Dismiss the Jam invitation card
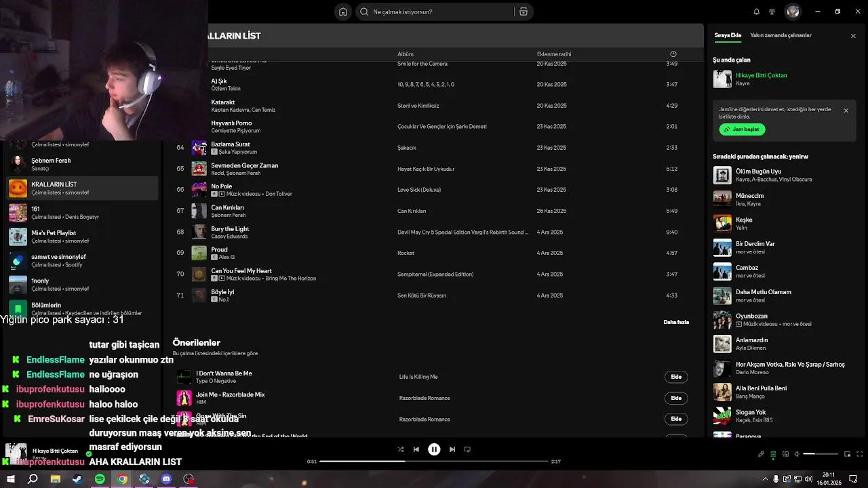This screenshot has width=868, height=488. (846, 110)
